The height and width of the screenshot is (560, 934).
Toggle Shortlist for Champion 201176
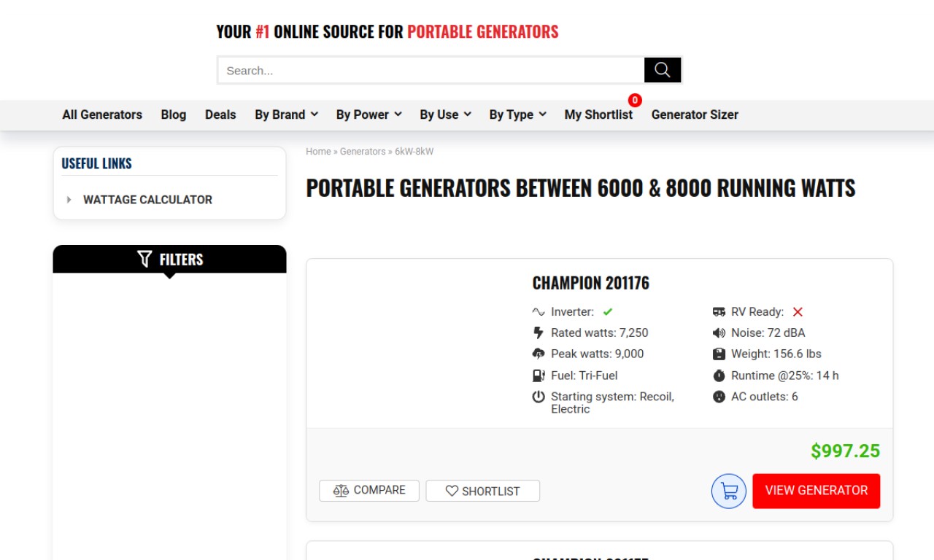coord(483,491)
